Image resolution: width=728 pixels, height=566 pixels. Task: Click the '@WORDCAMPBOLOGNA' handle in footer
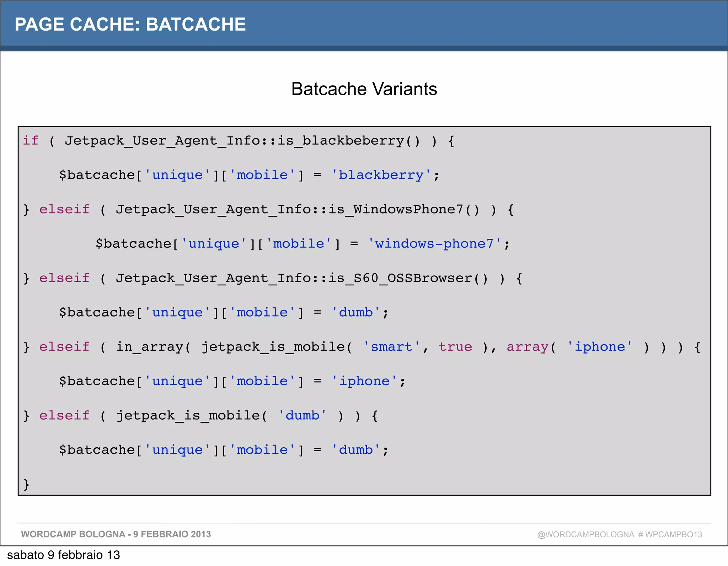click(585, 534)
